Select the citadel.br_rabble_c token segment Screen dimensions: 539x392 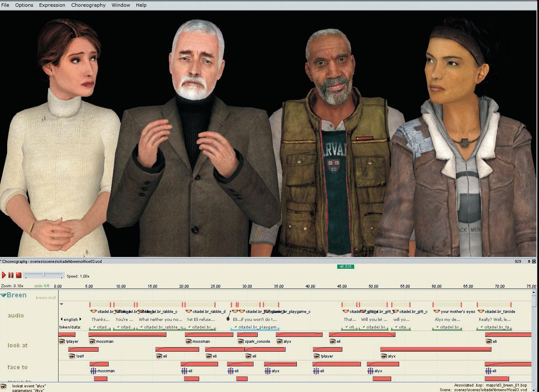[x=160, y=327]
